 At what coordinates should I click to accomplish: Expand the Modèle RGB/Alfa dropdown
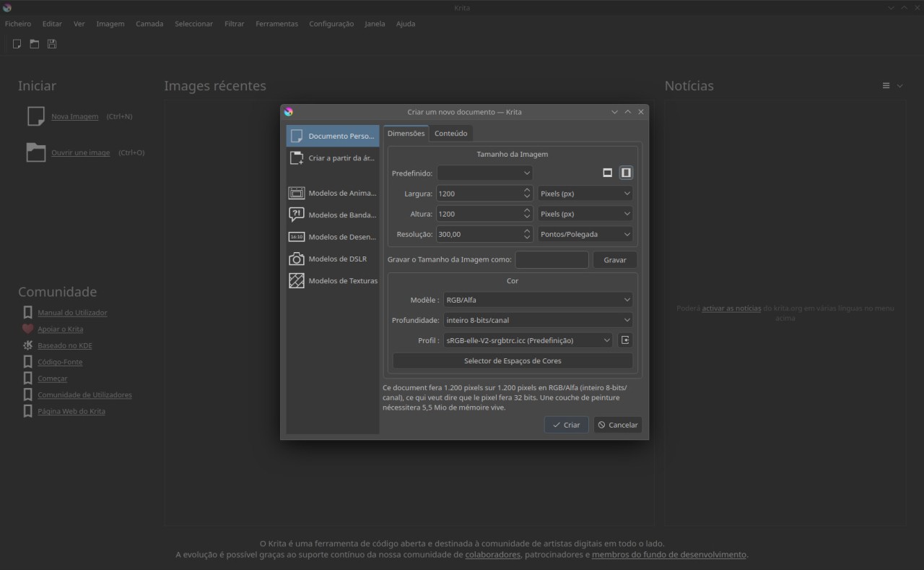coord(538,300)
